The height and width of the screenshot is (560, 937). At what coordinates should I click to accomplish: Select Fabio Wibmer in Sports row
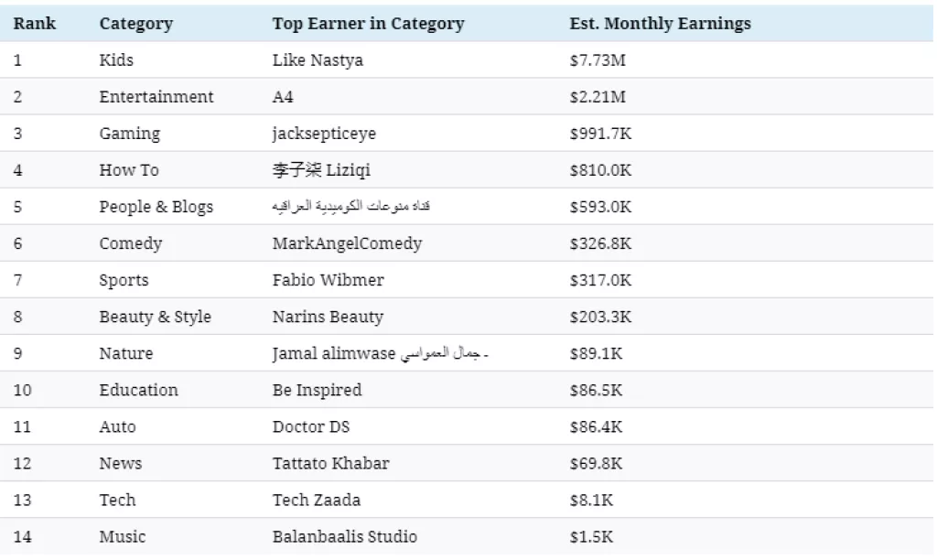point(328,280)
